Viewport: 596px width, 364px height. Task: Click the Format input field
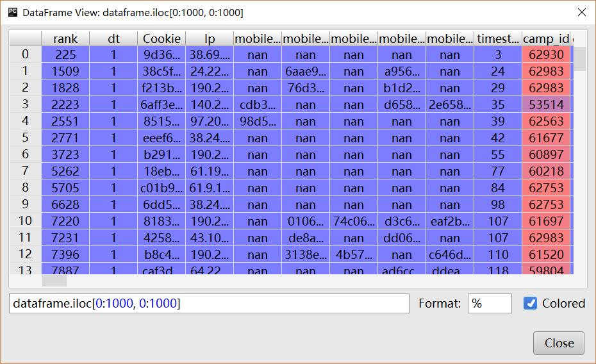point(490,303)
